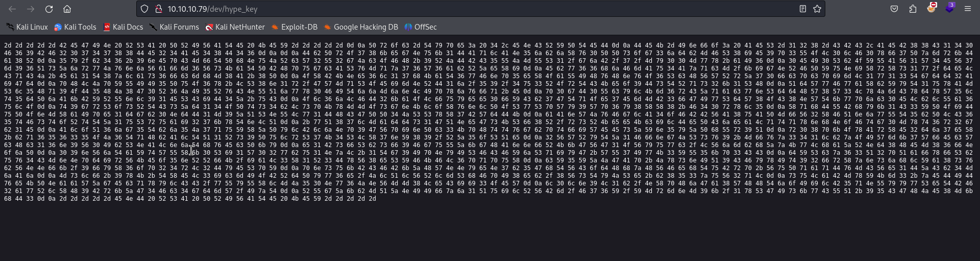
Task: Toggle reader view for this page
Action: [x=802, y=9]
